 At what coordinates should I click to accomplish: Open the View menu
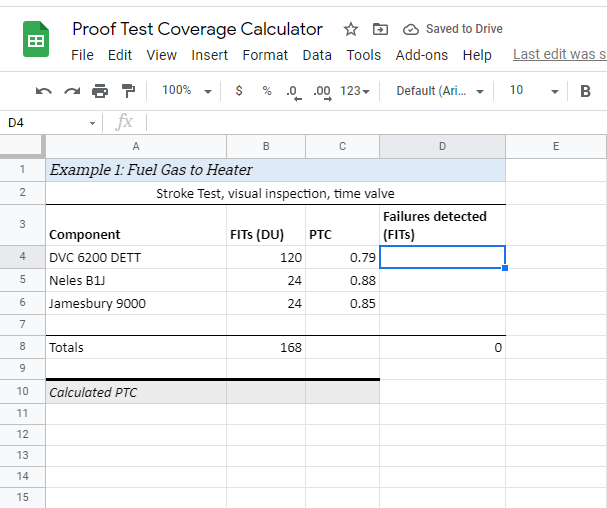tap(161, 55)
